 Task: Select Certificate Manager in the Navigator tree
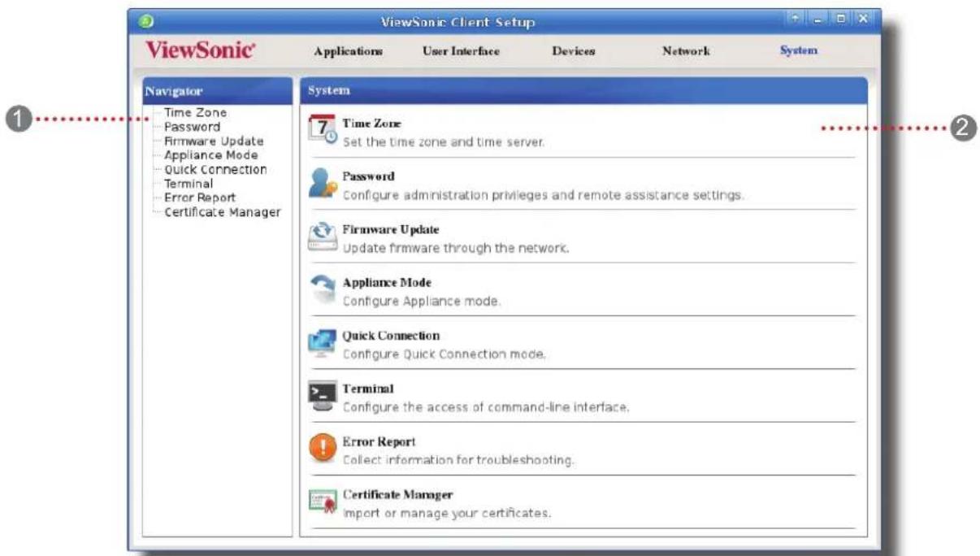(x=222, y=212)
